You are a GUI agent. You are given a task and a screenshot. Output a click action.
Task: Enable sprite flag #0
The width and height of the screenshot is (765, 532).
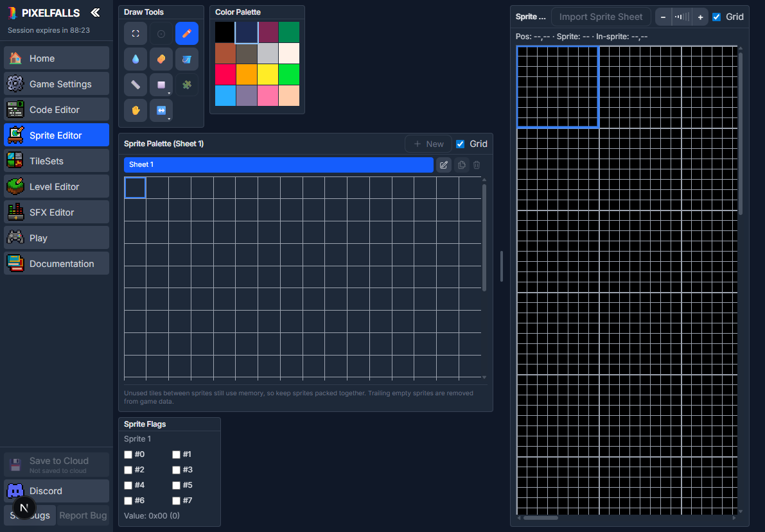click(128, 454)
